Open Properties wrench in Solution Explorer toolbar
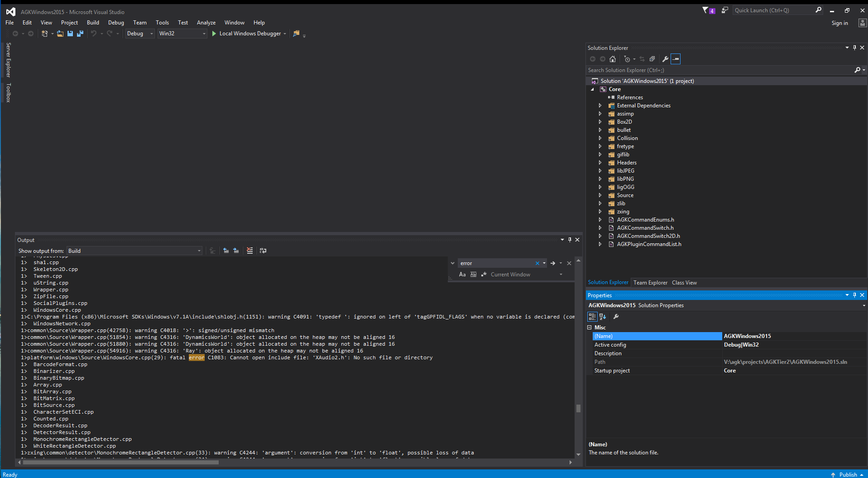The height and width of the screenshot is (478, 868). [665, 59]
